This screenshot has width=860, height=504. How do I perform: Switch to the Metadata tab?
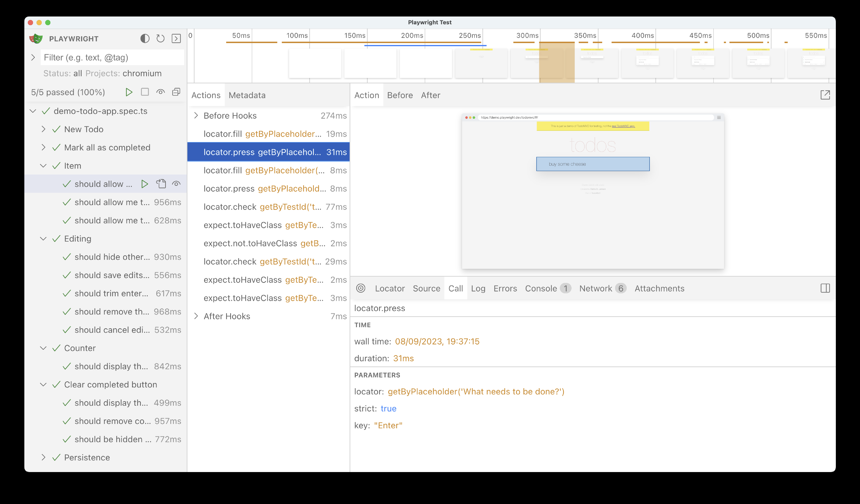pos(247,95)
